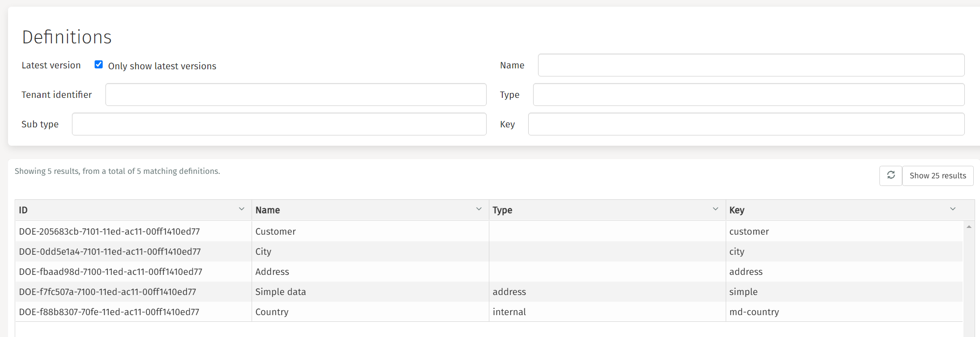Viewport: 980px width, 337px height.
Task: Click the City name cell
Action: (370, 252)
